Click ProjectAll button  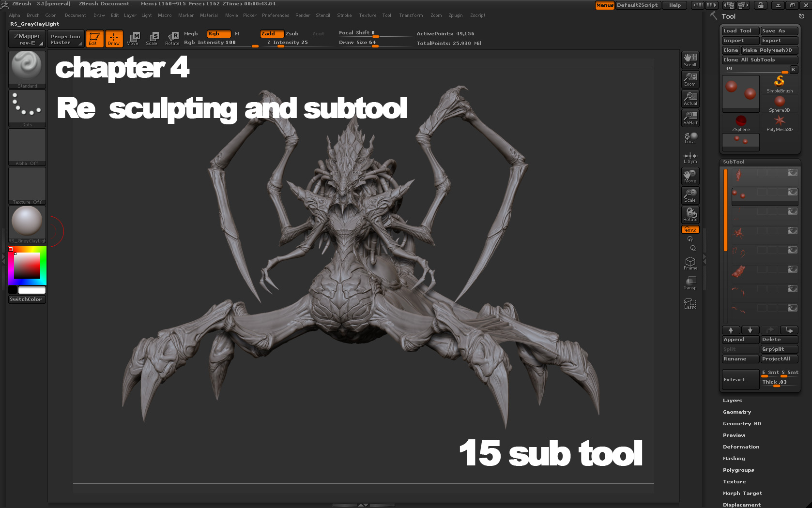click(x=779, y=359)
